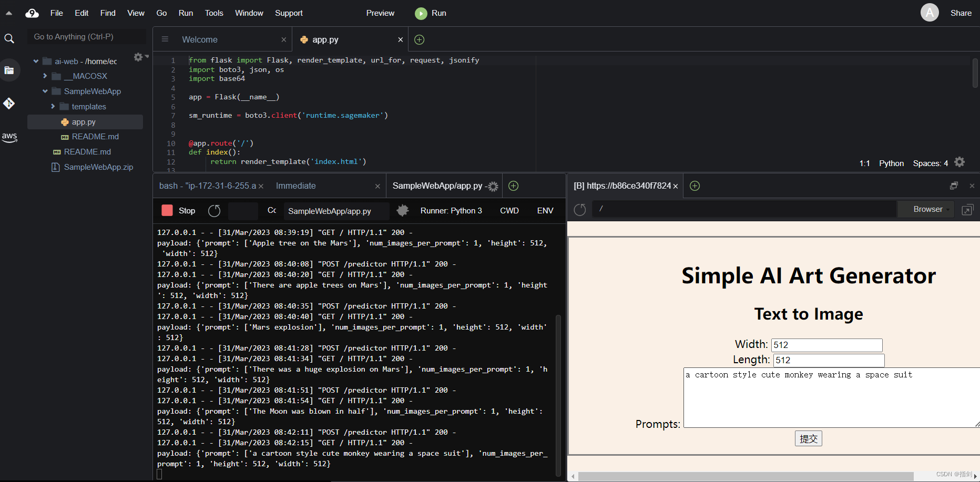Viewport: 980px width, 482px height.
Task: Stop the running app.py process
Action: 179,211
